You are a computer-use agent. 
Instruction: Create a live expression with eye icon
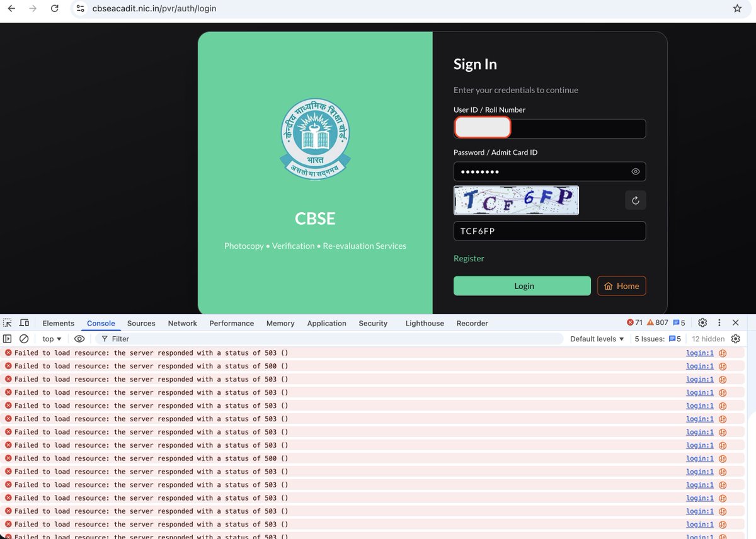pyautogui.click(x=79, y=339)
